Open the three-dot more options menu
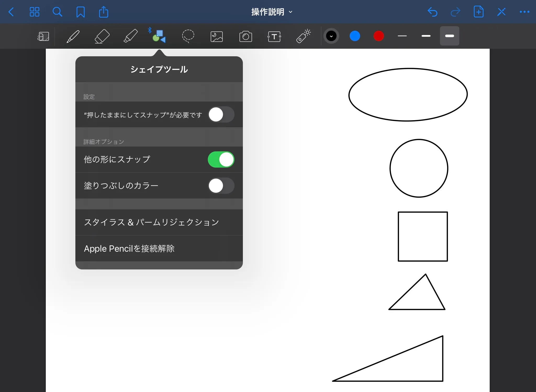Image resolution: width=536 pixels, height=392 pixels. [524, 12]
